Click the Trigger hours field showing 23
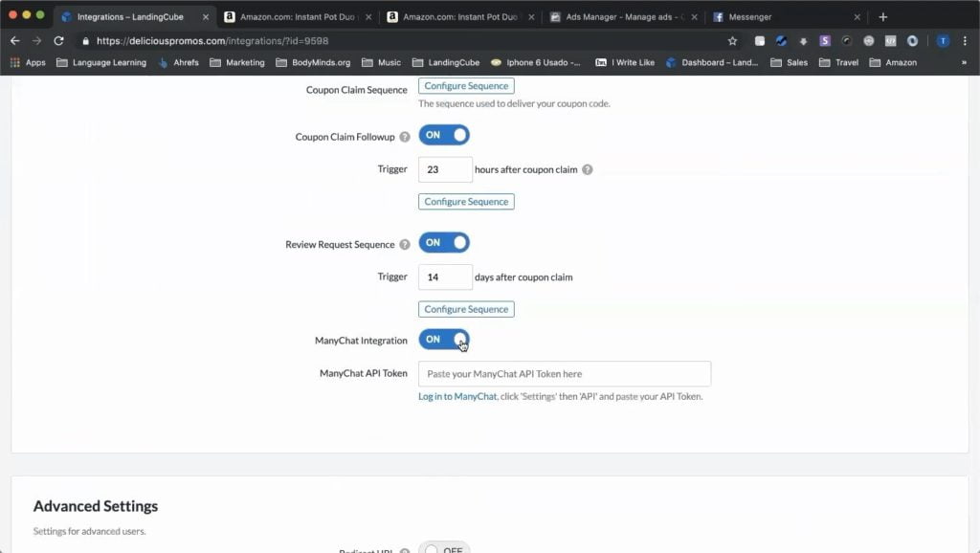 pos(445,169)
